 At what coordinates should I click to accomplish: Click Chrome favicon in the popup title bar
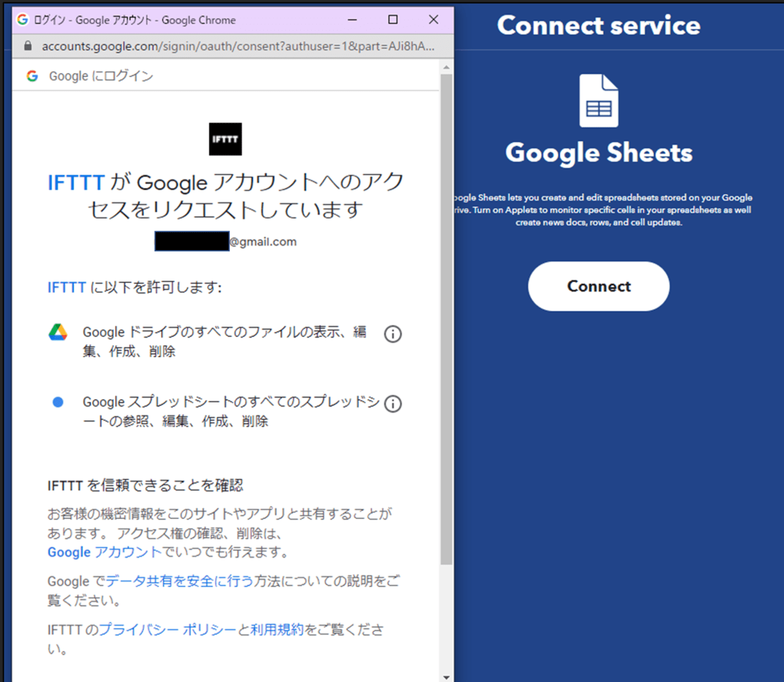(x=23, y=20)
